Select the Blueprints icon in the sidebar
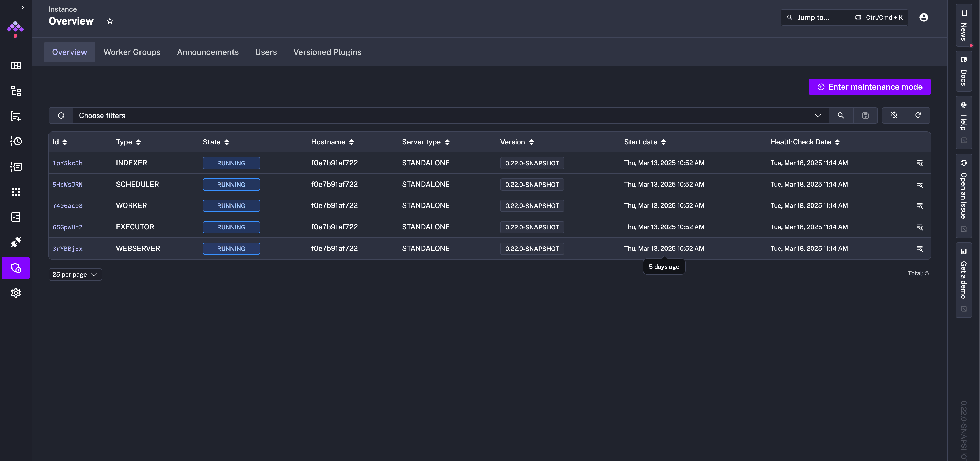The image size is (980, 461). click(x=16, y=217)
